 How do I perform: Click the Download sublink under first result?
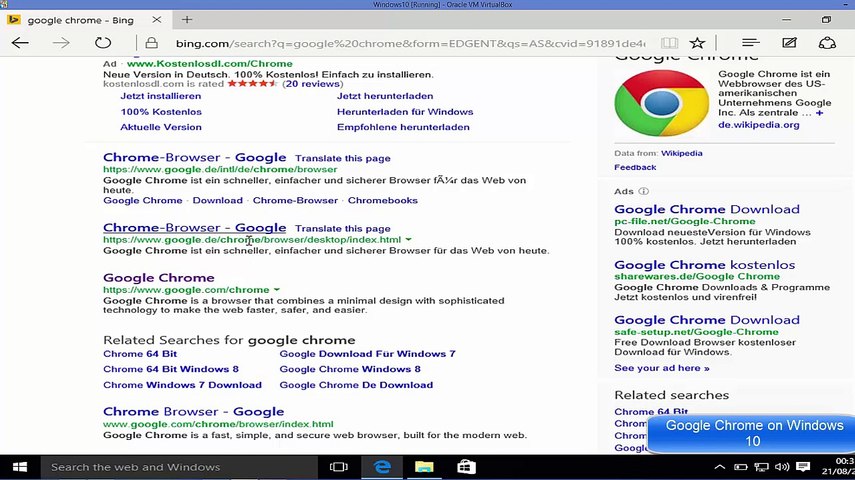pyautogui.click(x=218, y=200)
